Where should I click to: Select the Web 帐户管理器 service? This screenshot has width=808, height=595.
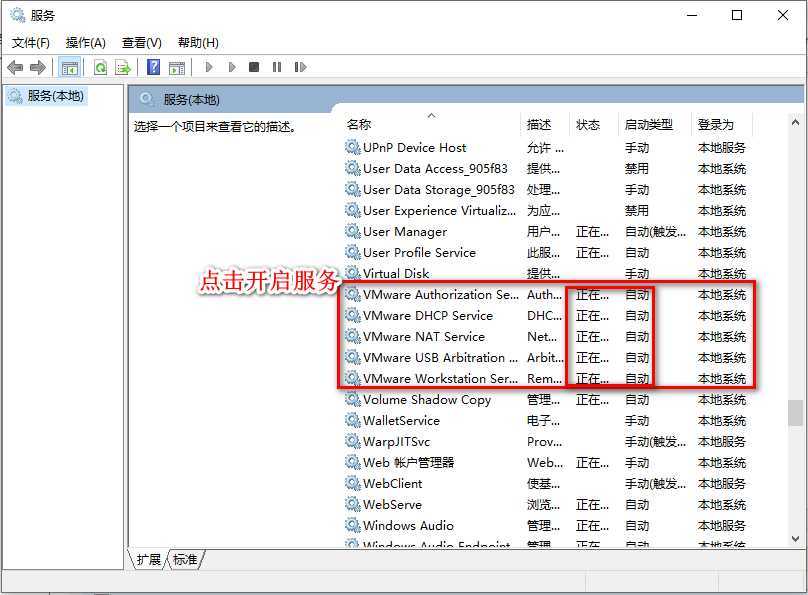point(408,463)
